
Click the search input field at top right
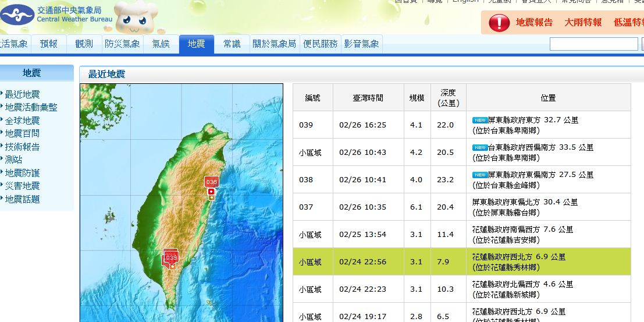pos(593,44)
